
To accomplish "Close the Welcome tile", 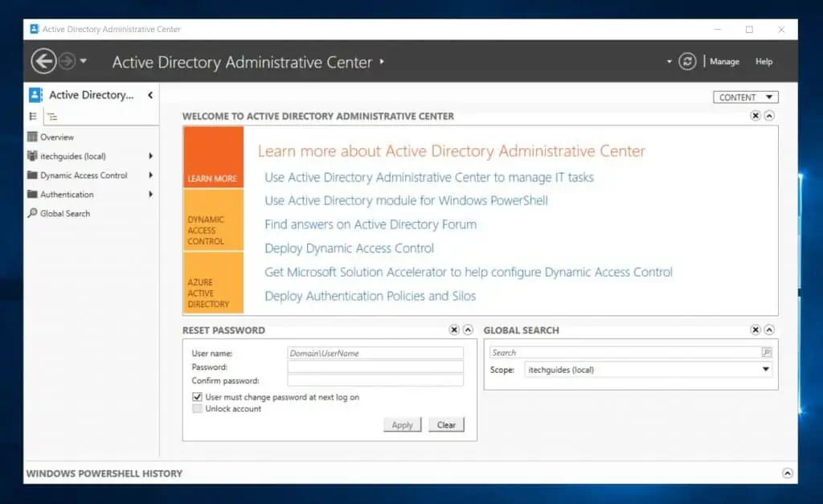I will [x=755, y=116].
